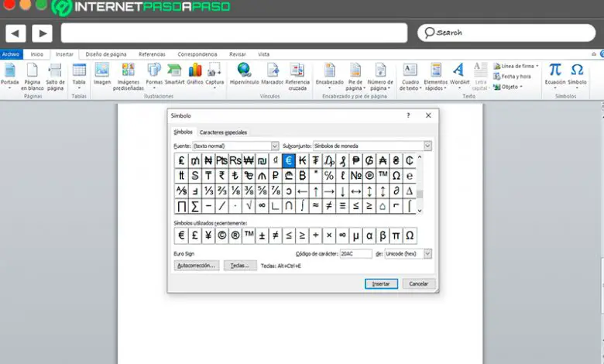Select the Símbolos dialog tab
The image size is (604, 364).
tap(183, 132)
